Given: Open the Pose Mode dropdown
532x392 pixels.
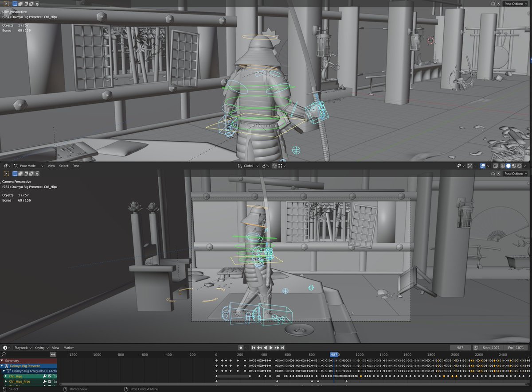Looking at the screenshot, I should tap(28, 166).
